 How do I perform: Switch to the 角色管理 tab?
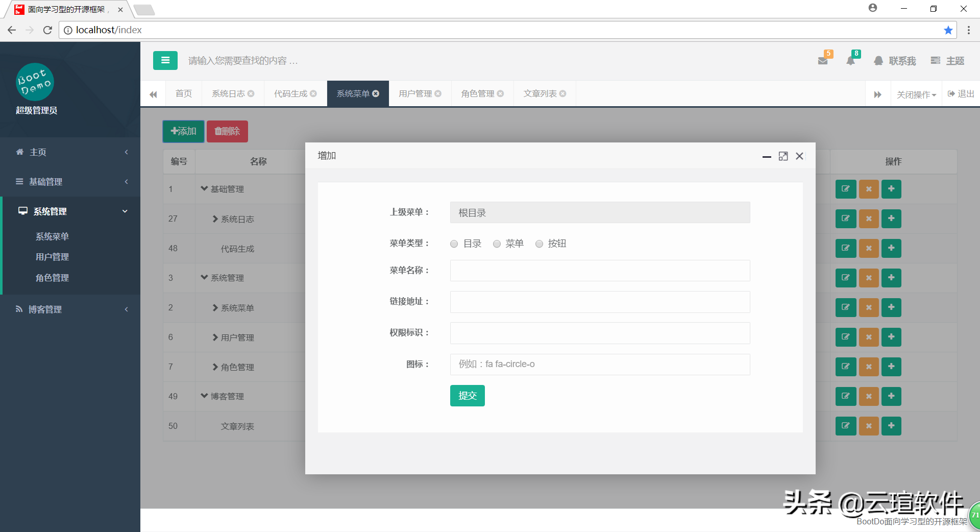coord(477,93)
